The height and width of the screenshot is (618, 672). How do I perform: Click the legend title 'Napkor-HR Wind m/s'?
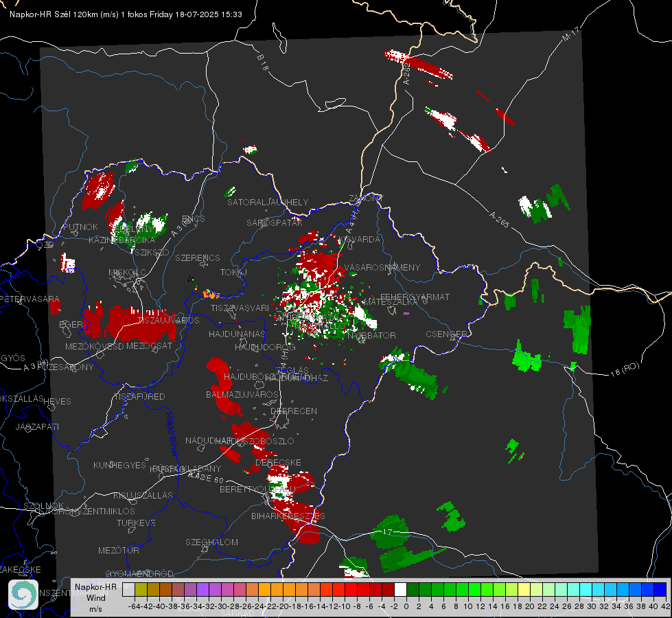[95, 597]
